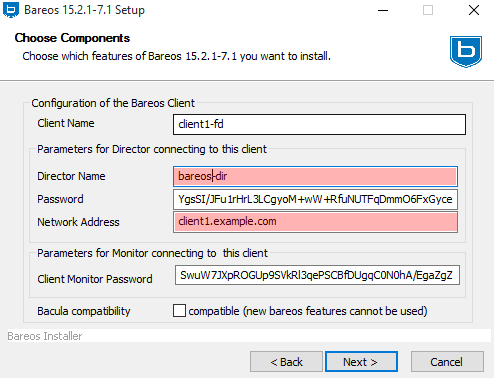Enable the Bacula compatibility checkbox
The height and width of the screenshot is (378, 494).
click(x=179, y=311)
